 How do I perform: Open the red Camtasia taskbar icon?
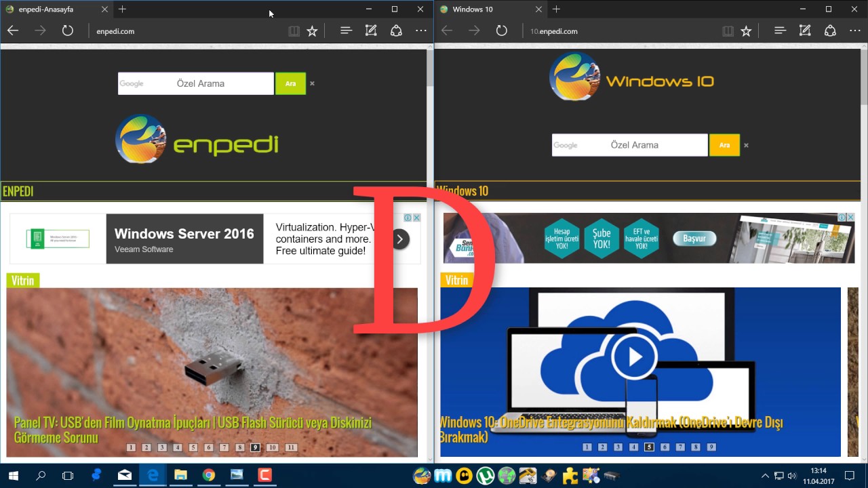[264, 476]
